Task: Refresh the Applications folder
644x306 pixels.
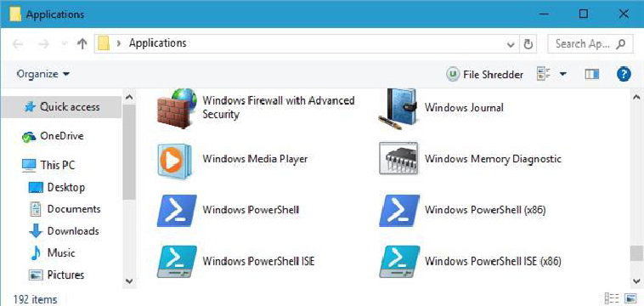Action: (528, 44)
